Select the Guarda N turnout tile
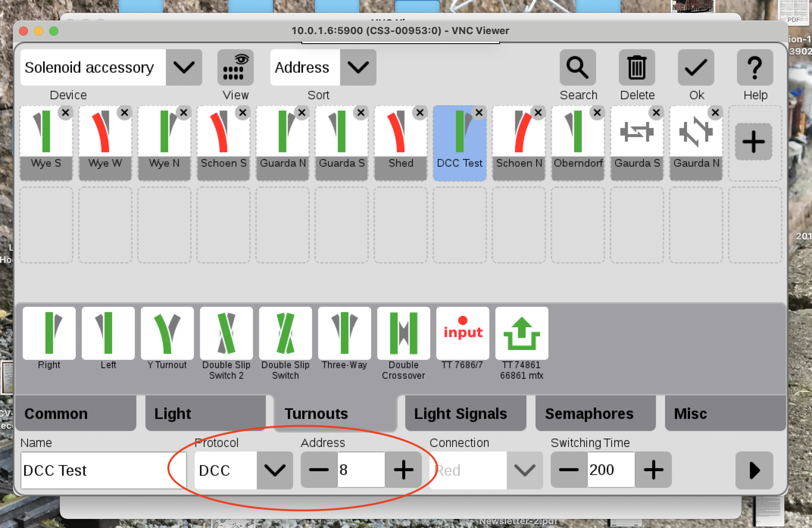This screenshot has height=528, width=812. (x=283, y=143)
